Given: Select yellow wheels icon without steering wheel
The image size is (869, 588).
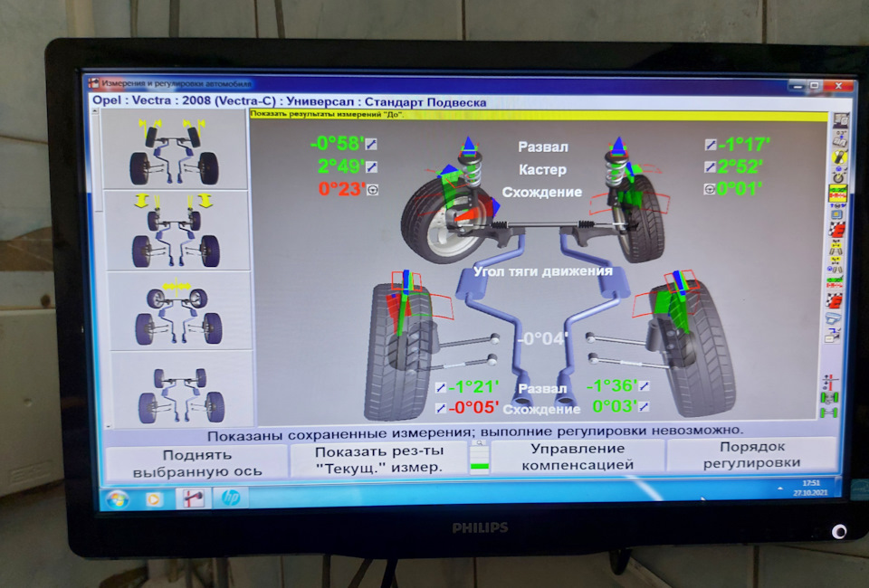Looking at the screenshot, I should pyautogui.click(x=836, y=248).
